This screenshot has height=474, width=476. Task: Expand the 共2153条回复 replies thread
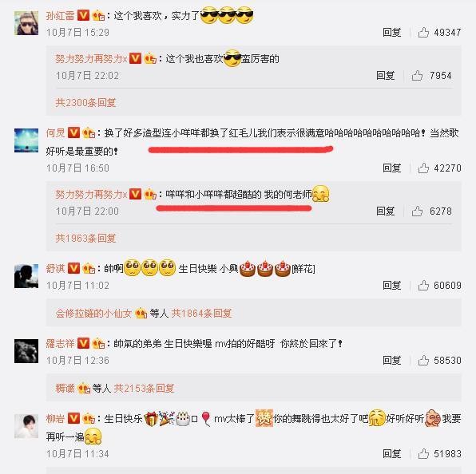144,388
